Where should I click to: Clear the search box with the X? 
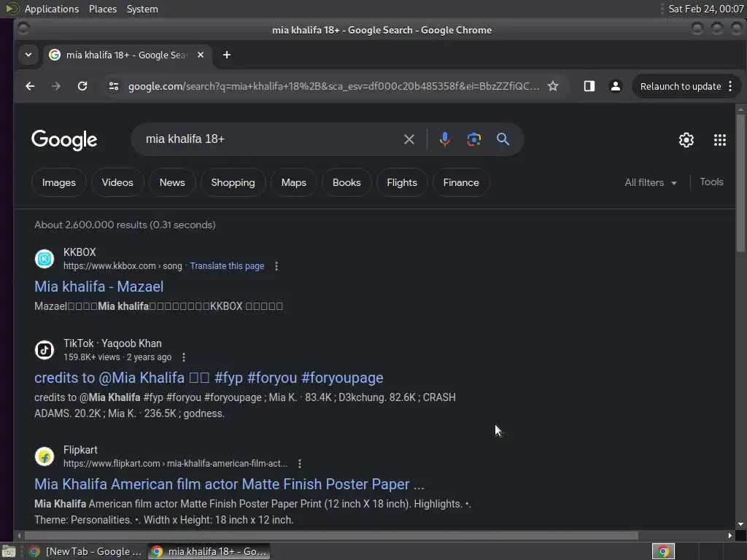[409, 139]
